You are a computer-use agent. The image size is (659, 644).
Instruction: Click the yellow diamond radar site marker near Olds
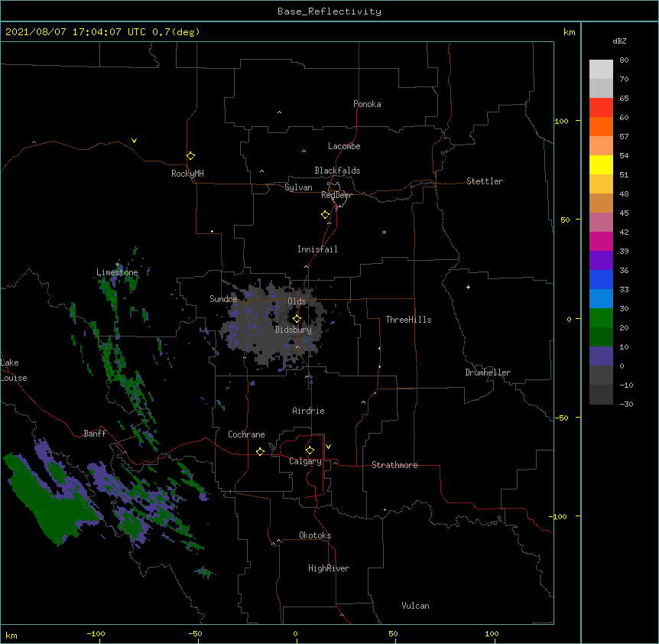[297, 319]
